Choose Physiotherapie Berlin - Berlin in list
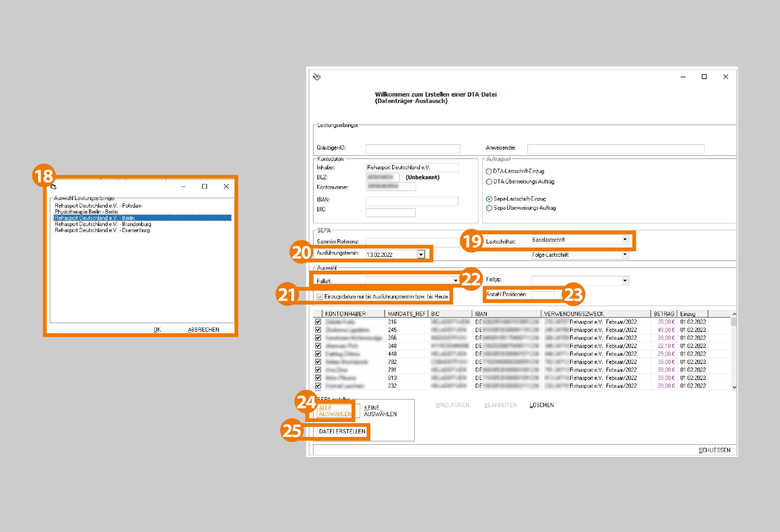The image size is (780, 532). (86, 212)
